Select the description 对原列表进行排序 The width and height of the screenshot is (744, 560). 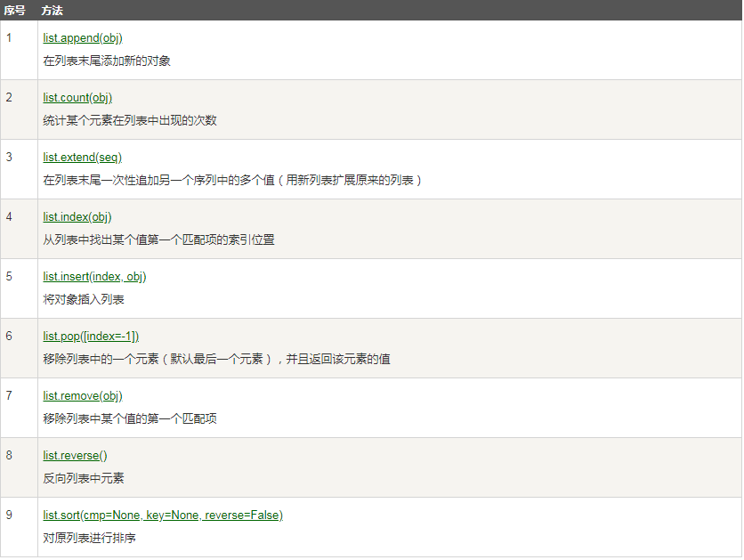click(x=89, y=538)
